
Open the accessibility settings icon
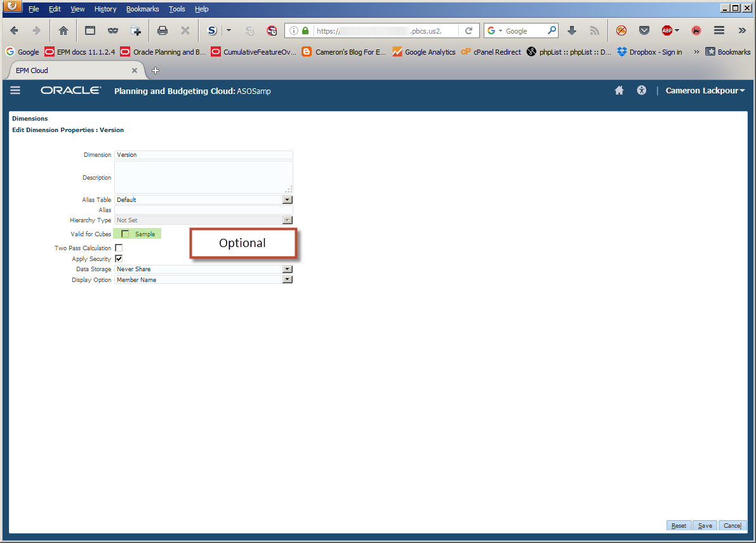[x=641, y=90]
